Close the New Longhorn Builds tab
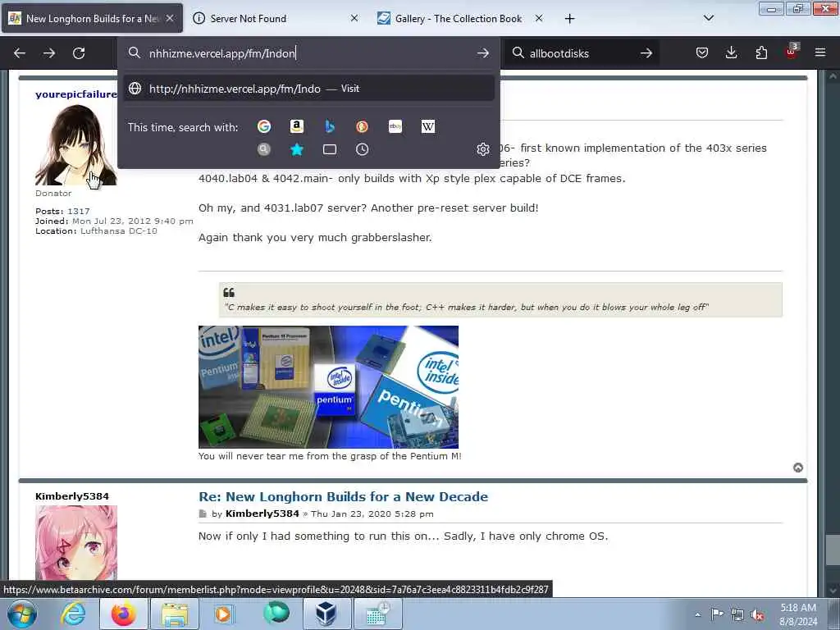Screen dimensions: 840x630 tap(170, 18)
